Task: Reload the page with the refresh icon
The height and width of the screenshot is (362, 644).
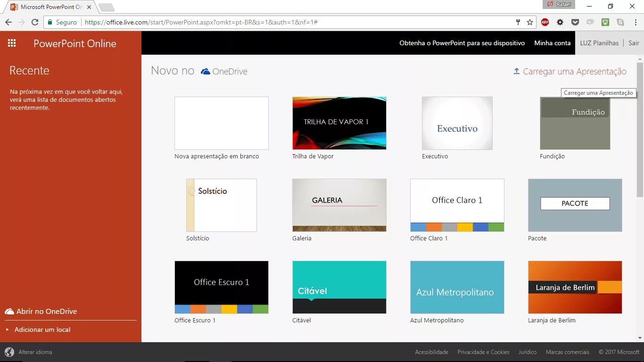Action: (x=35, y=22)
